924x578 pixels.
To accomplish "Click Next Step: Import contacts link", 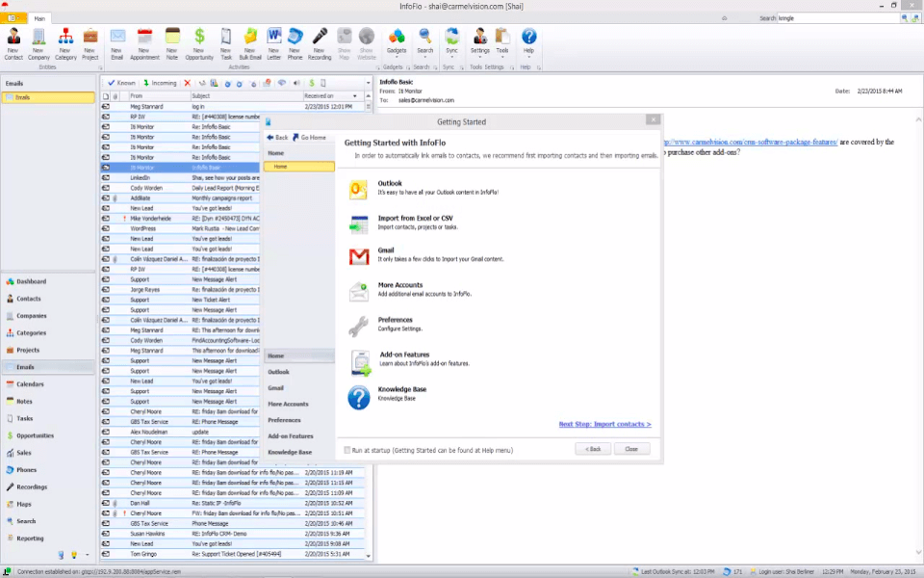I will click(x=604, y=424).
